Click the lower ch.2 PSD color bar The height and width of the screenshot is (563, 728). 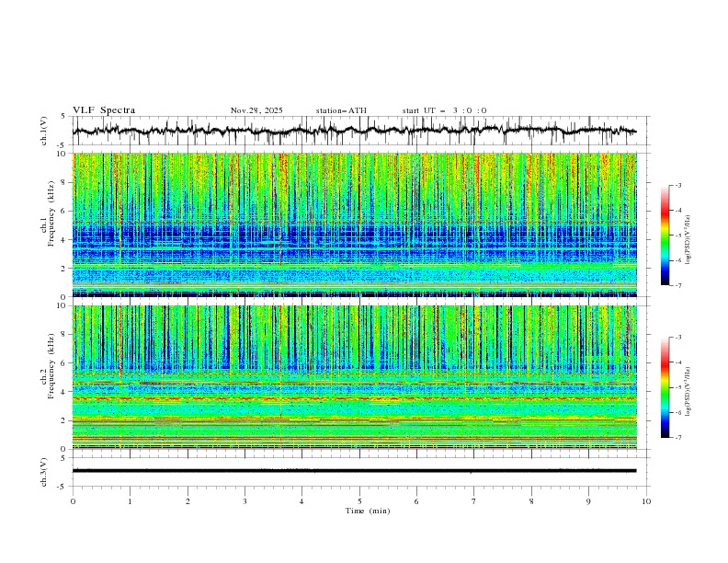pyautogui.click(x=665, y=387)
